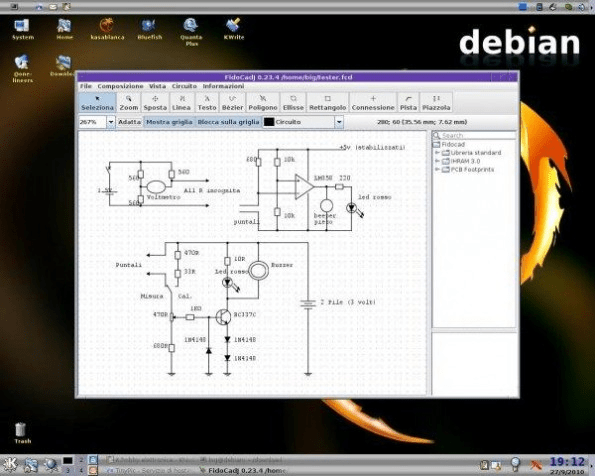595x476 pixels.
Task: Open the Circuito menu
Action: (x=184, y=86)
